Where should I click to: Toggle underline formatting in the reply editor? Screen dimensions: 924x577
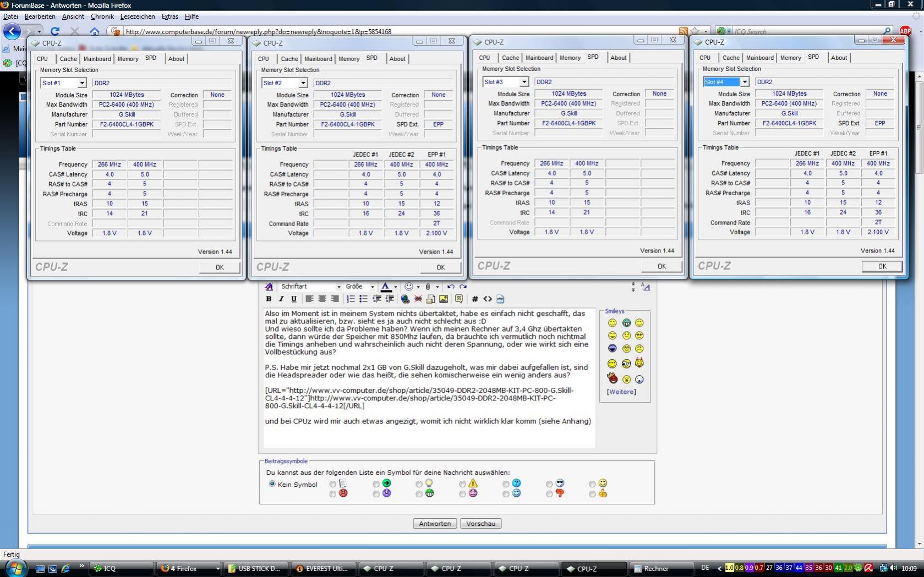pos(294,299)
